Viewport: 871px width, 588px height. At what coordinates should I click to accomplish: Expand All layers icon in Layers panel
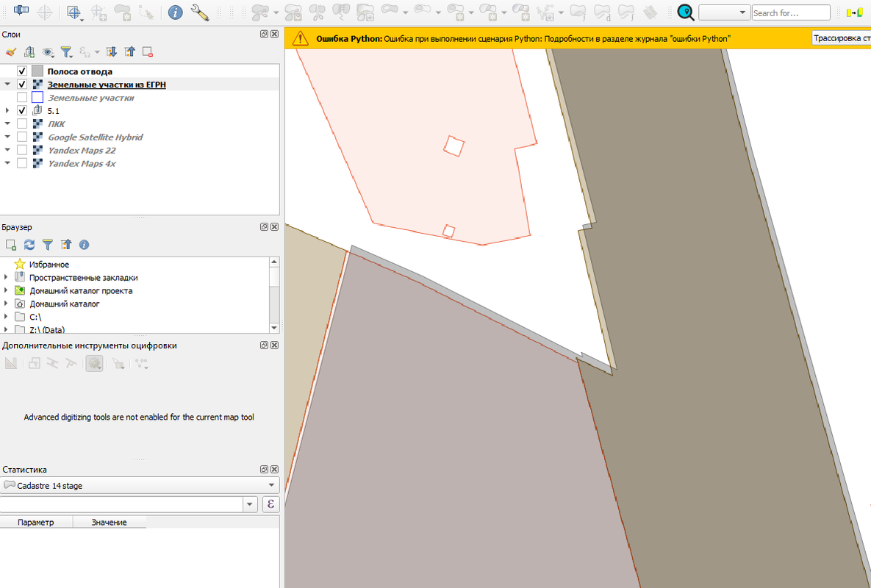[111, 52]
